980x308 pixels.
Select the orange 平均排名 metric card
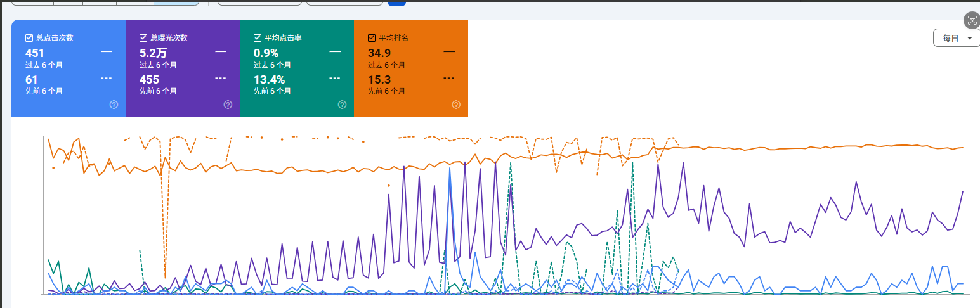411,68
